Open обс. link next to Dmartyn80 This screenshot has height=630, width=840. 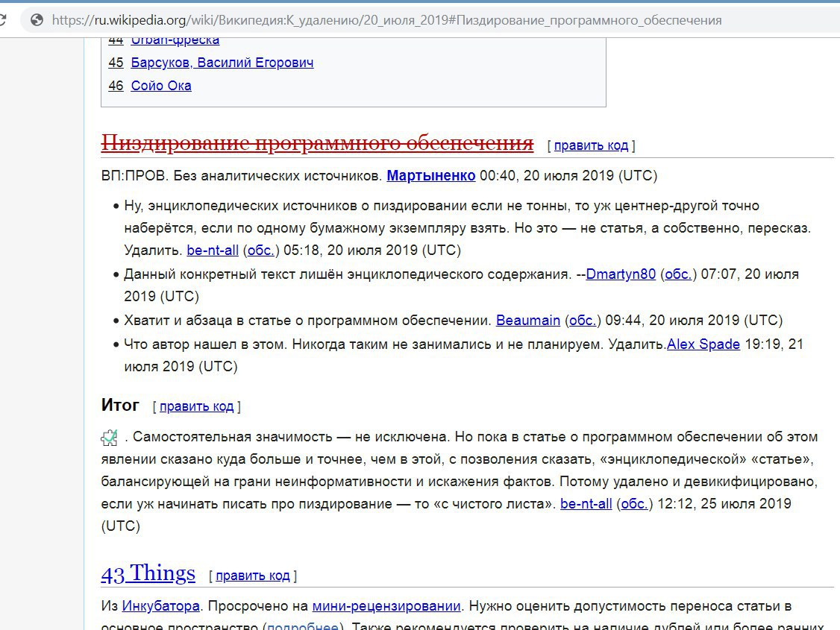(x=678, y=274)
